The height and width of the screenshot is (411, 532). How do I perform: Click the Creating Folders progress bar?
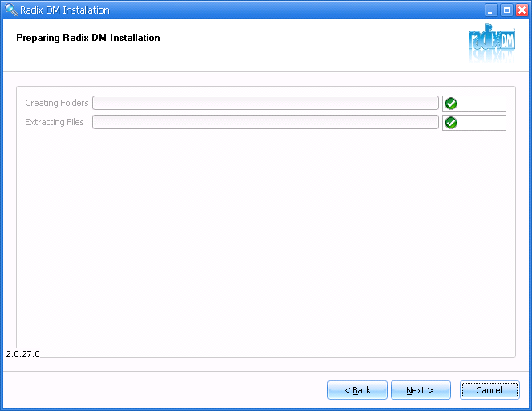point(266,103)
